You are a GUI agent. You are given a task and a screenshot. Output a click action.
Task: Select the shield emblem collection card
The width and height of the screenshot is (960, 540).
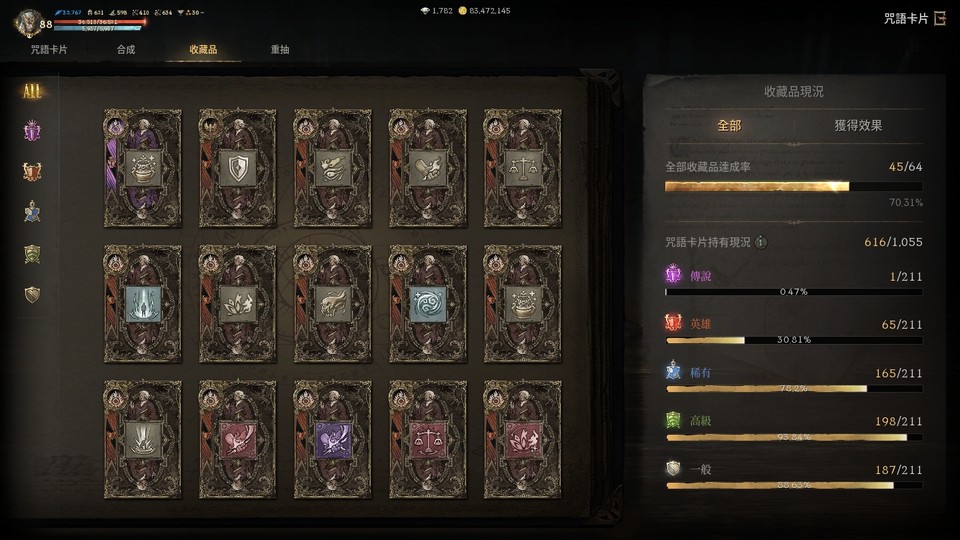(238, 168)
